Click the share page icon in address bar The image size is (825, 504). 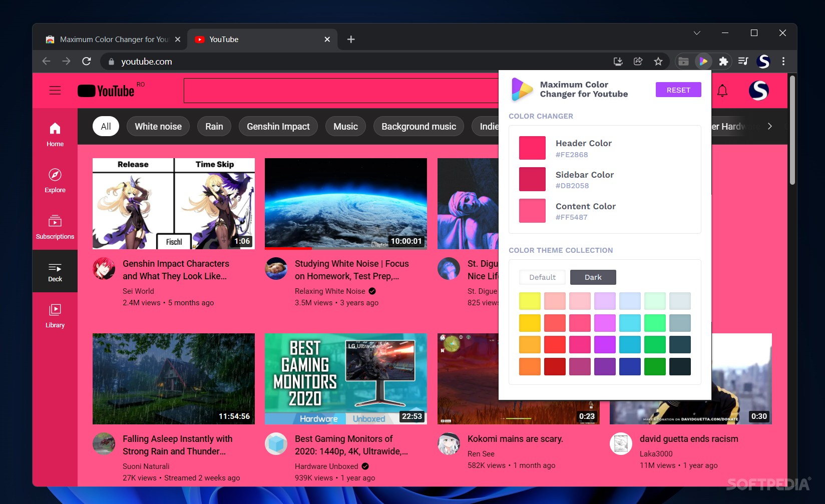click(638, 62)
